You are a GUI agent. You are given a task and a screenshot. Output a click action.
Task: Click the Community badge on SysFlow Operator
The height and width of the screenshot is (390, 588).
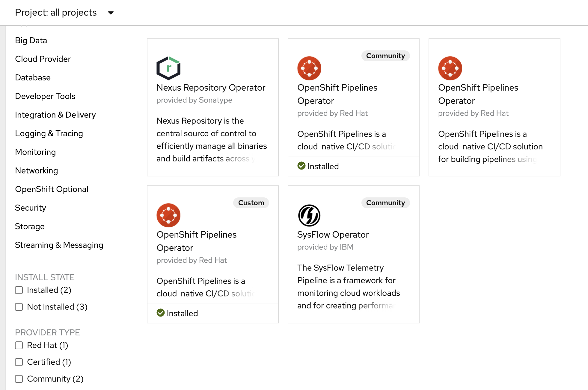point(385,203)
